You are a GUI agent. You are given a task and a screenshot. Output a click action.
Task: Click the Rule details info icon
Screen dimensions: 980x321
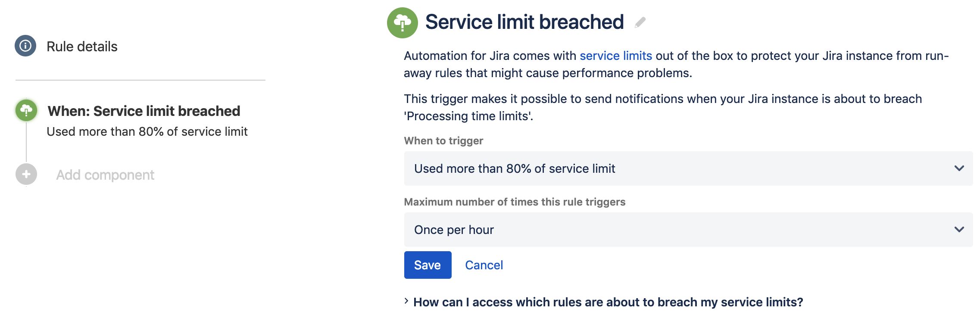click(x=25, y=46)
